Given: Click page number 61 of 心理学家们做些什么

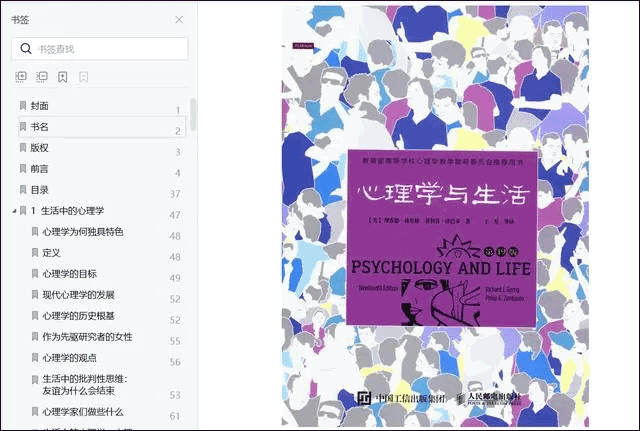Looking at the screenshot, I should click(x=175, y=416).
